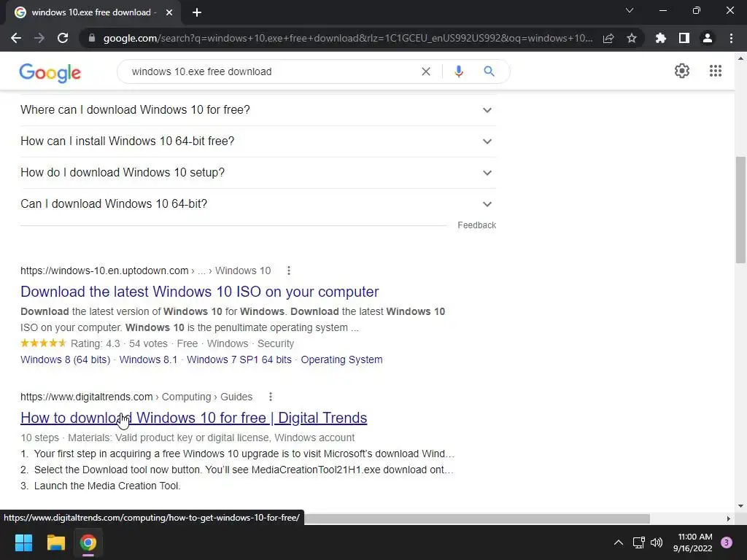Click the 'Rating: 4.3' text
747x560 pixels.
tap(96, 343)
